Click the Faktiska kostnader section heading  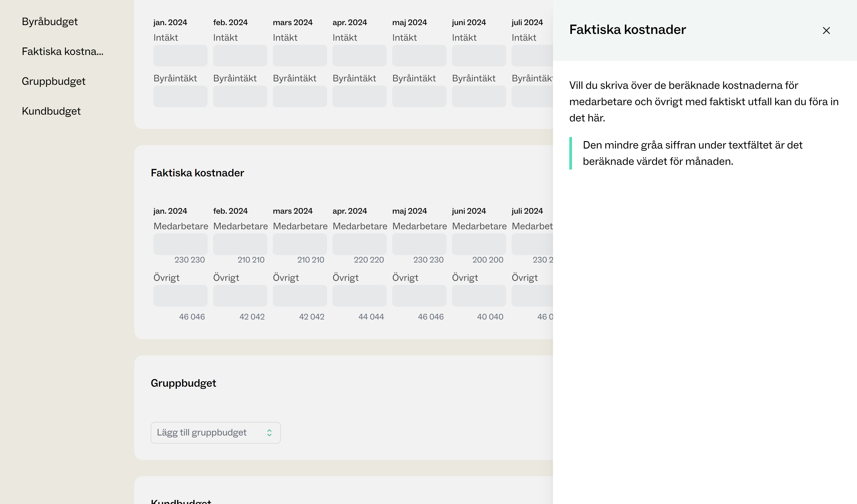tap(197, 173)
